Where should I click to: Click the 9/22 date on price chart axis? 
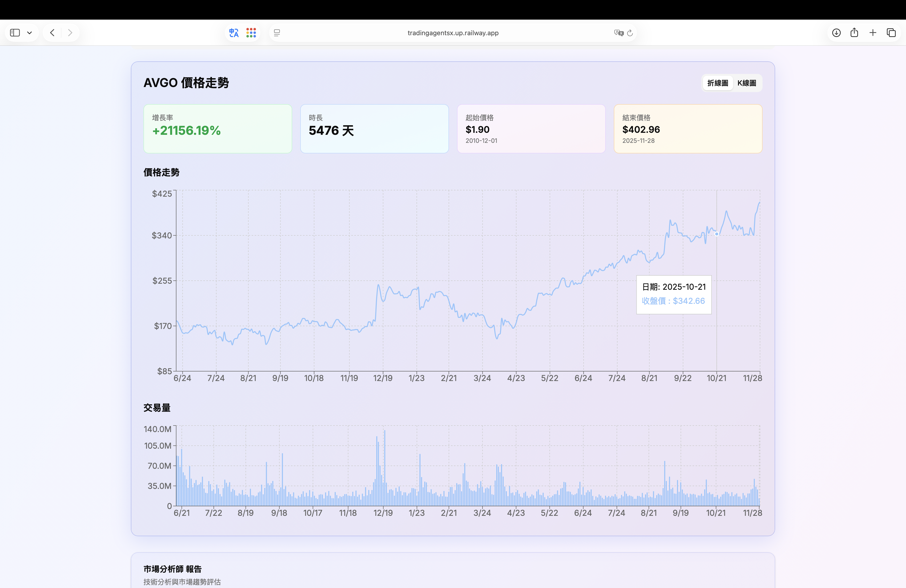(x=683, y=378)
